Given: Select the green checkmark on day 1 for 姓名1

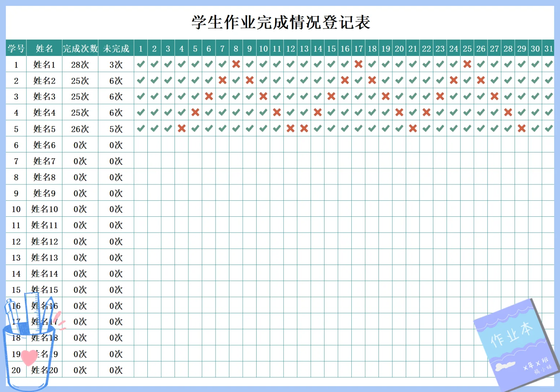Looking at the screenshot, I should [140, 65].
